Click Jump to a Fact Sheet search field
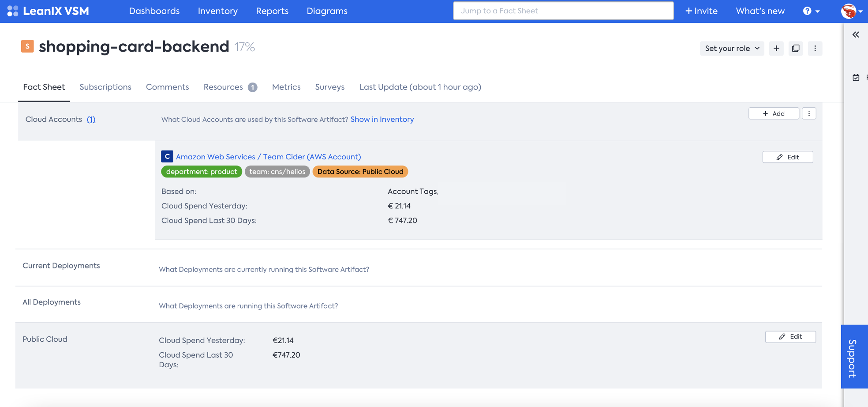 pyautogui.click(x=563, y=11)
